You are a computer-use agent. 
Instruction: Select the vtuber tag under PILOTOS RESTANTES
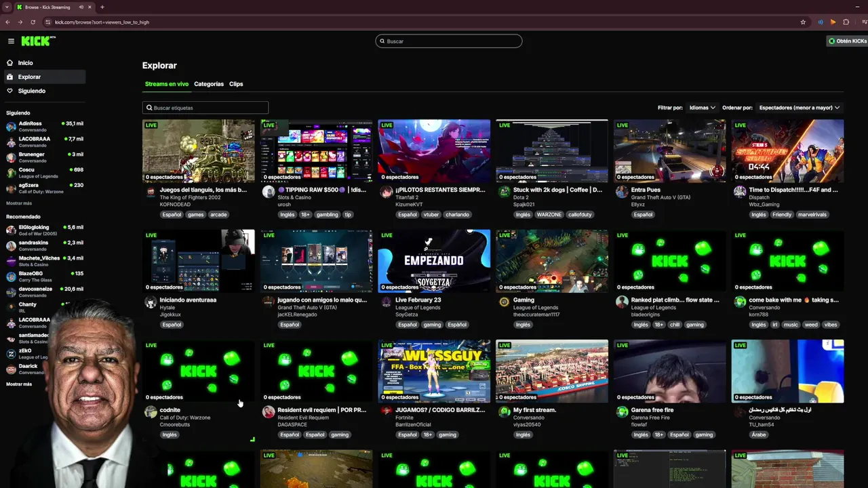432,215
